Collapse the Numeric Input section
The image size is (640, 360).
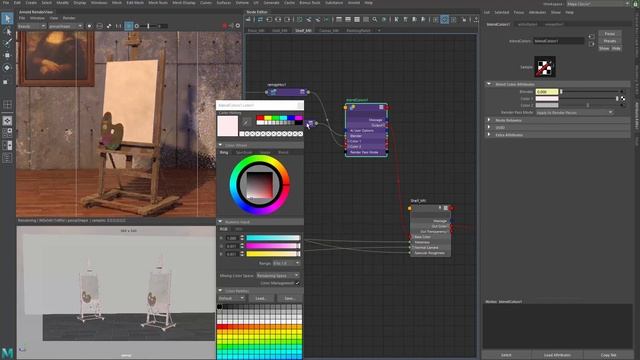(x=220, y=222)
